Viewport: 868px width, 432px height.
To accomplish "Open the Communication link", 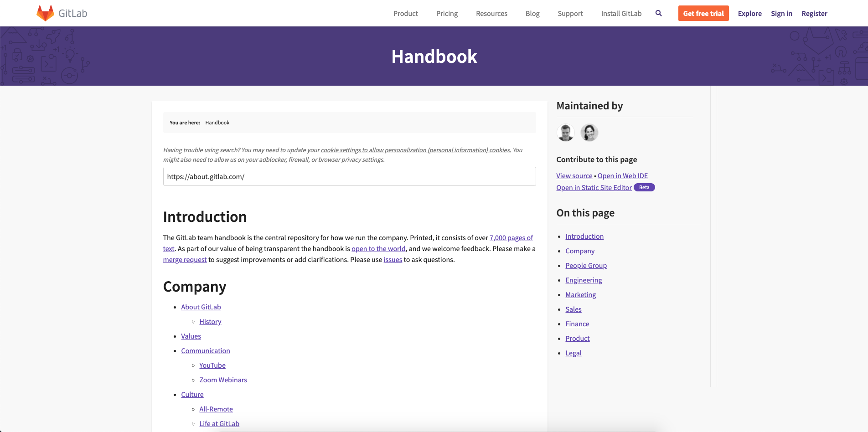I will (x=206, y=351).
